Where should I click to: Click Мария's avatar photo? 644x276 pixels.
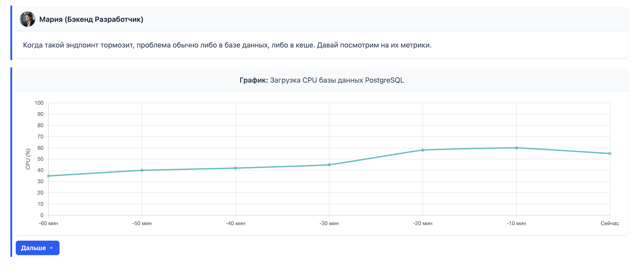click(27, 19)
